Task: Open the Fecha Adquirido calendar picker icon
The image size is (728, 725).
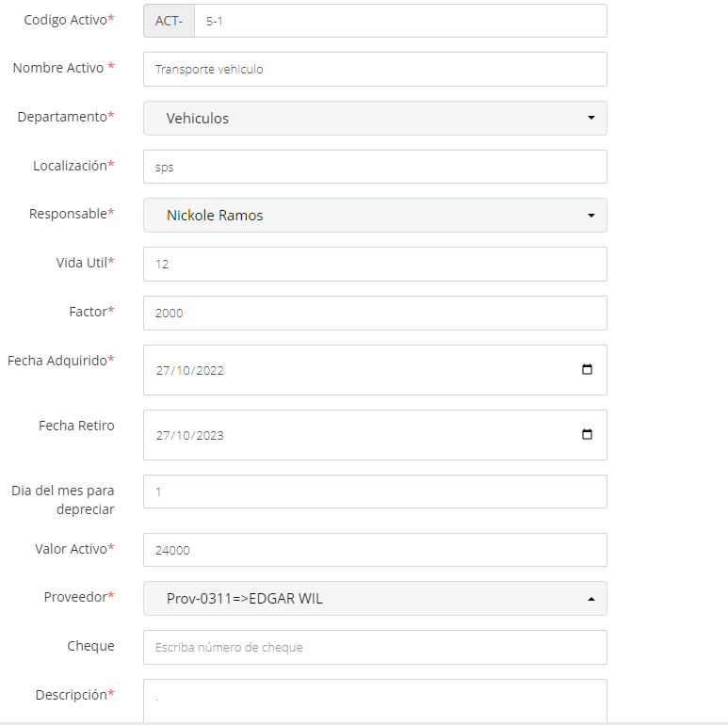Action: point(587,369)
